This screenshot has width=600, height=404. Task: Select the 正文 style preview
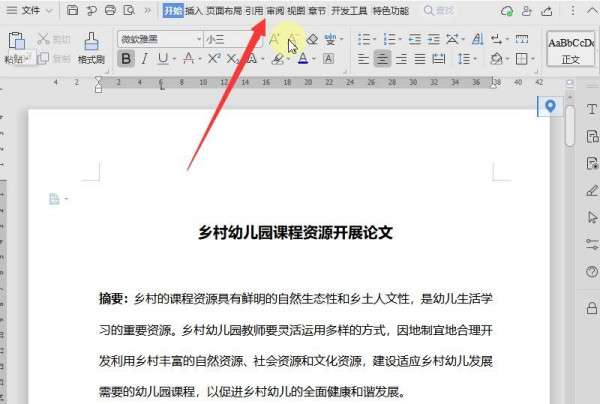point(571,49)
